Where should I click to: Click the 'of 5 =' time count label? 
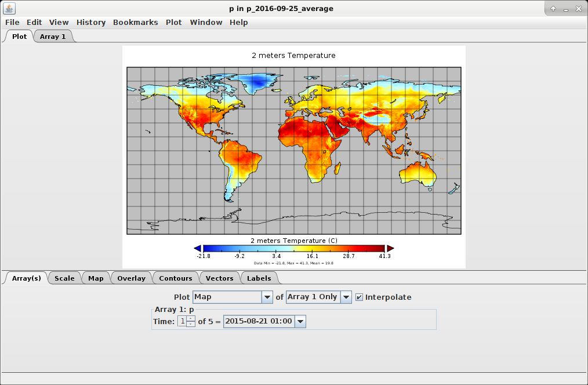point(209,322)
